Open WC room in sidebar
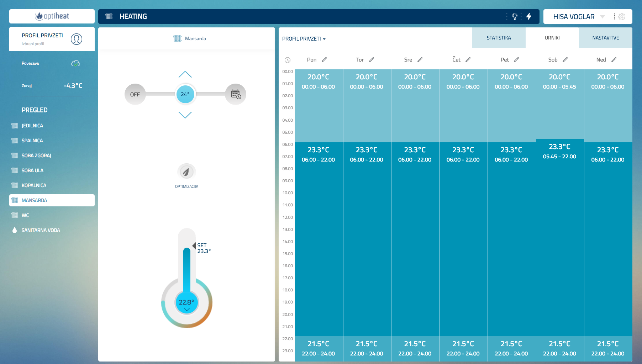 point(52,215)
